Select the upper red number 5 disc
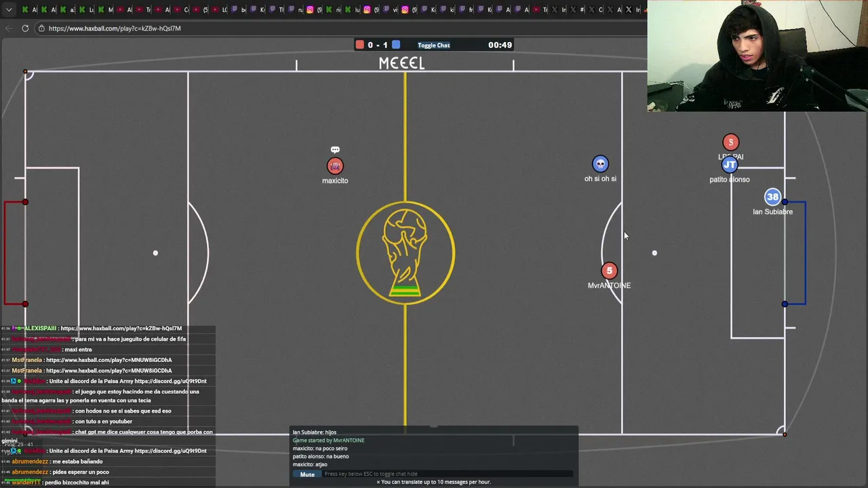 click(730, 142)
